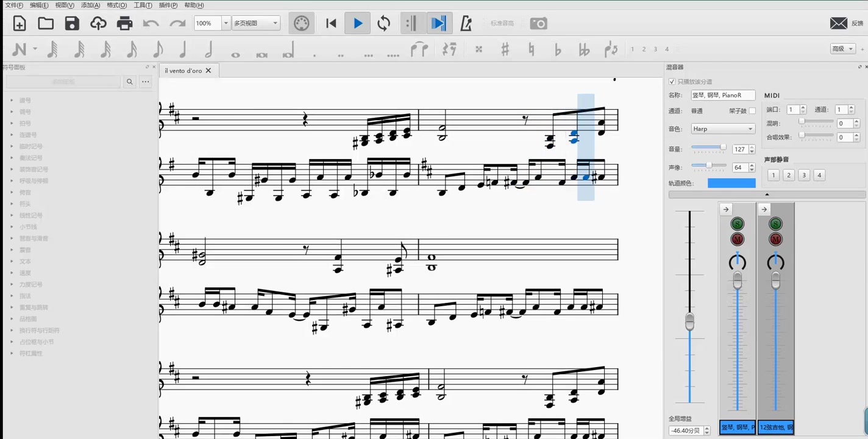868x439 pixels.
Task: Select voice 3
Action: pos(655,49)
